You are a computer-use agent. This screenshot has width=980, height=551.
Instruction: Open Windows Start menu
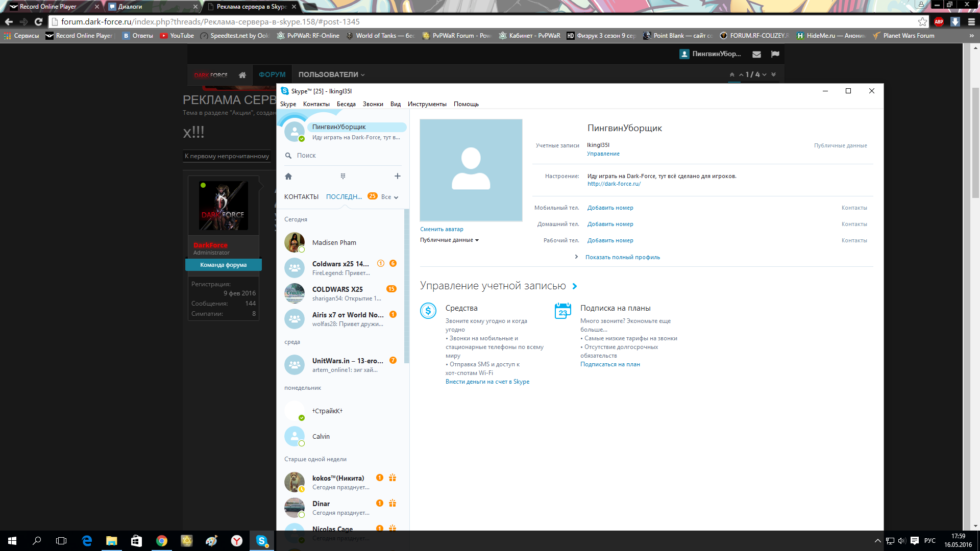[12, 541]
